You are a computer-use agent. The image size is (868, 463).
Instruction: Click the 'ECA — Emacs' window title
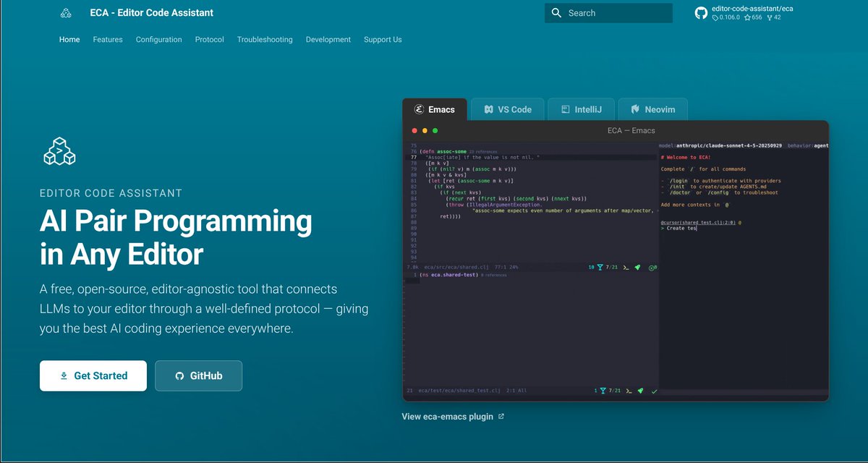[631, 131]
